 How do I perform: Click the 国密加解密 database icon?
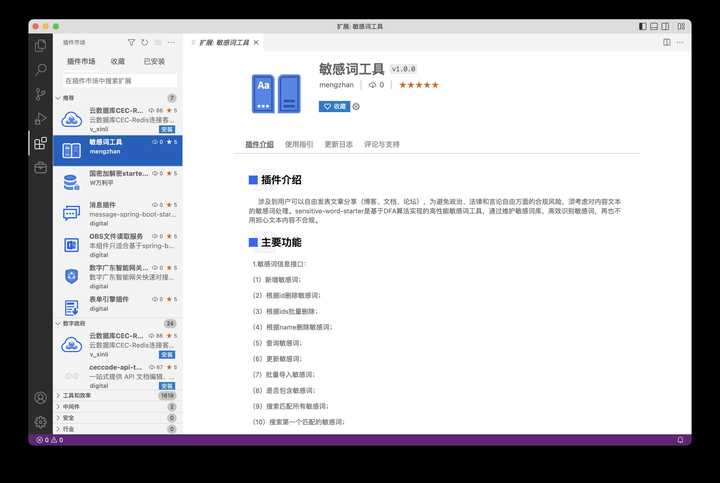72,182
